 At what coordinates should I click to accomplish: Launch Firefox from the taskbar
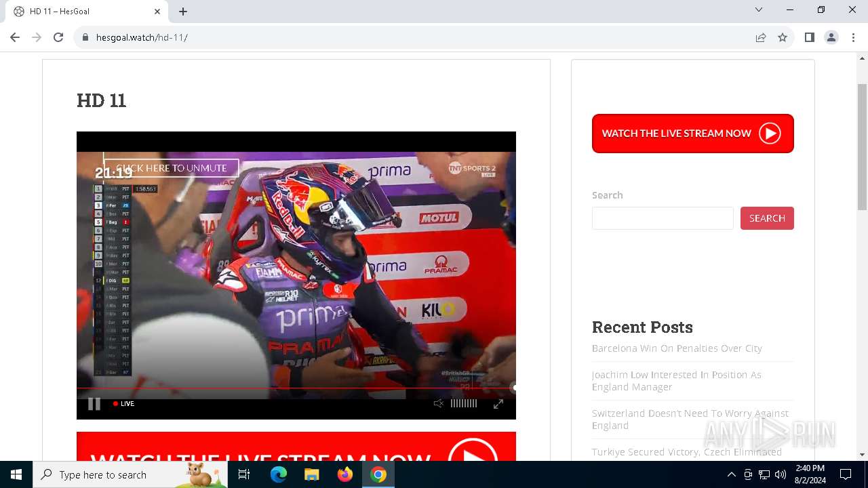345,474
